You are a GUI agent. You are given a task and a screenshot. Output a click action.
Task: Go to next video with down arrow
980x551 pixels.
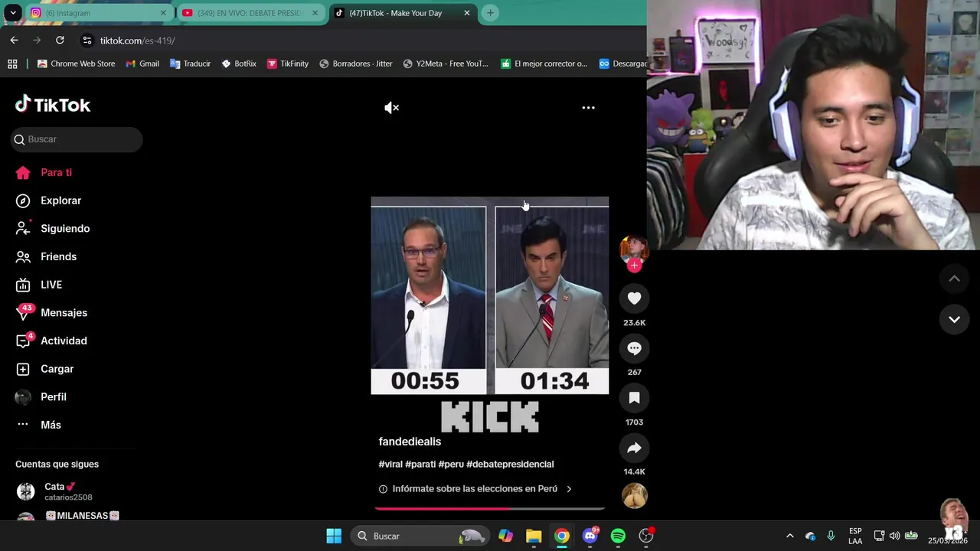click(x=954, y=319)
